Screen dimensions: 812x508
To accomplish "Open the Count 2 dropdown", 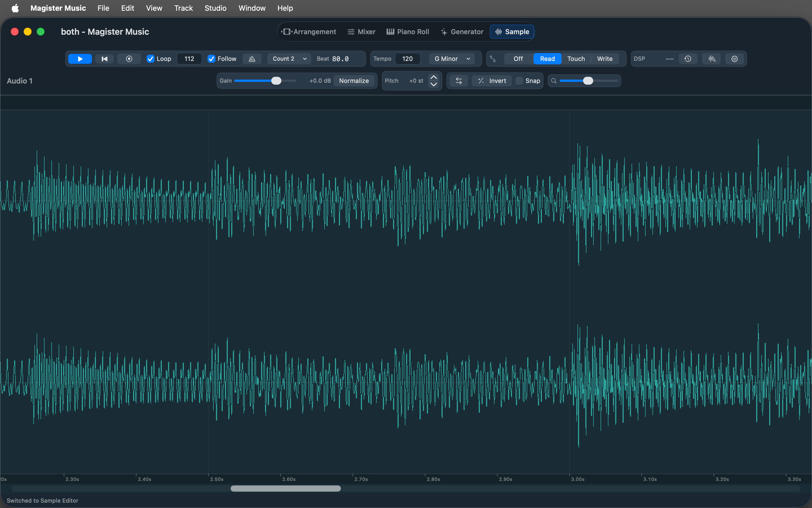I will coord(289,59).
